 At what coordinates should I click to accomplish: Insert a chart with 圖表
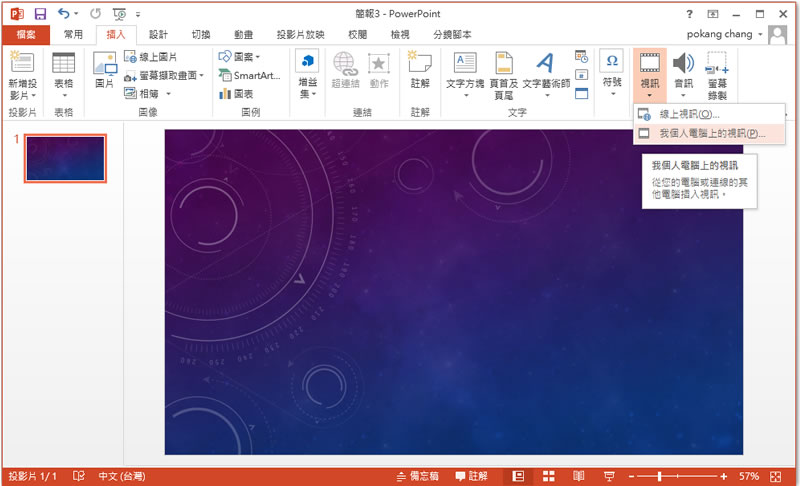click(x=236, y=94)
